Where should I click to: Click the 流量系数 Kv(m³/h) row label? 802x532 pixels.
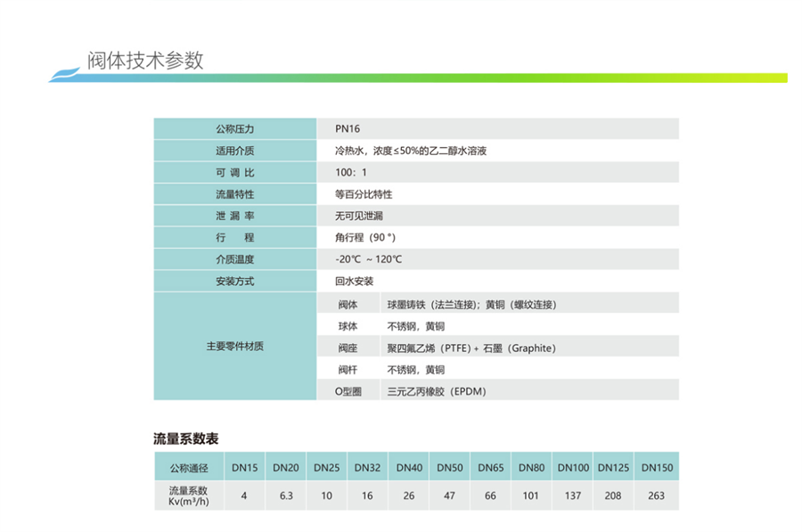[x=187, y=495]
